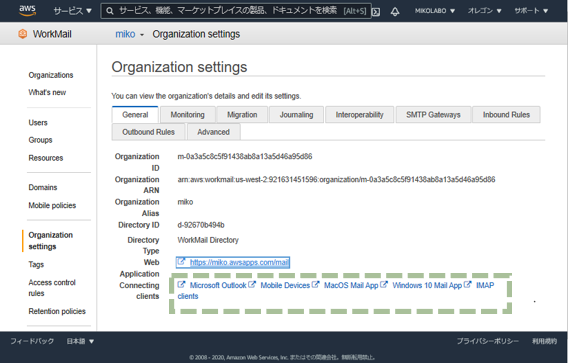Click external-link icon before IMAP clients
Image resolution: width=568 pixels, height=363 pixels.
pyautogui.click(x=468, y=285)
